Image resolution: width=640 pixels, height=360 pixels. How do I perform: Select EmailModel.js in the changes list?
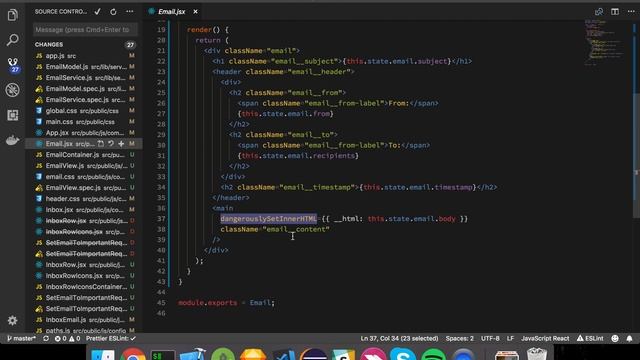click(84, 67)
